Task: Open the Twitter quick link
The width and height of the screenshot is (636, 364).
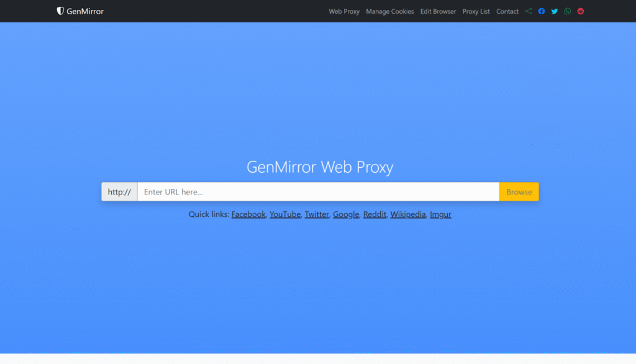Action: [317, 214]
